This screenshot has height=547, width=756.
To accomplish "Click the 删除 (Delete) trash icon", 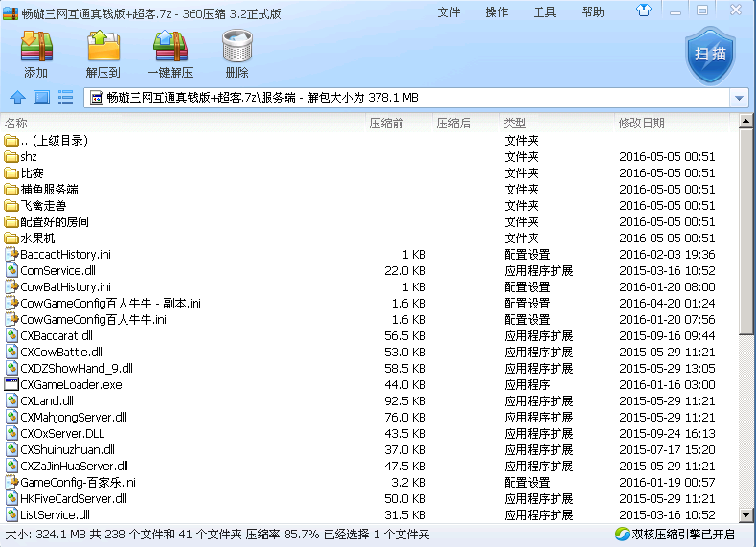I will (237, 54).
